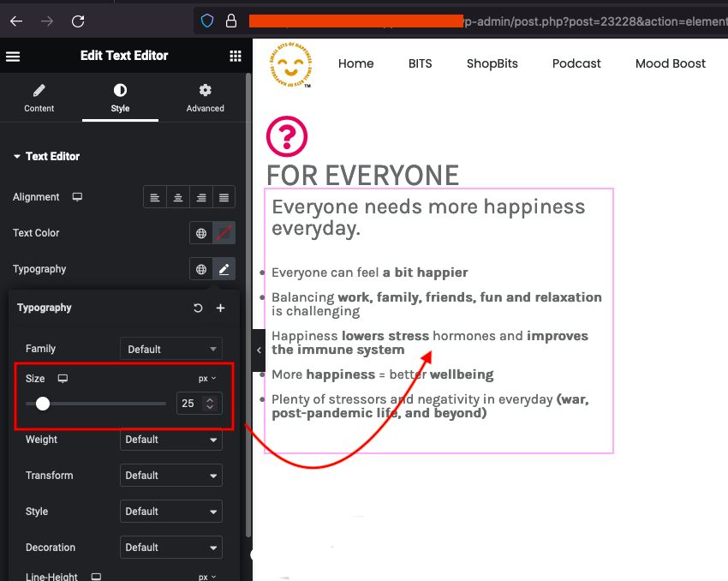Select the pink question mark icon widget
Screen dimensions: 728x581
(287, 136)
